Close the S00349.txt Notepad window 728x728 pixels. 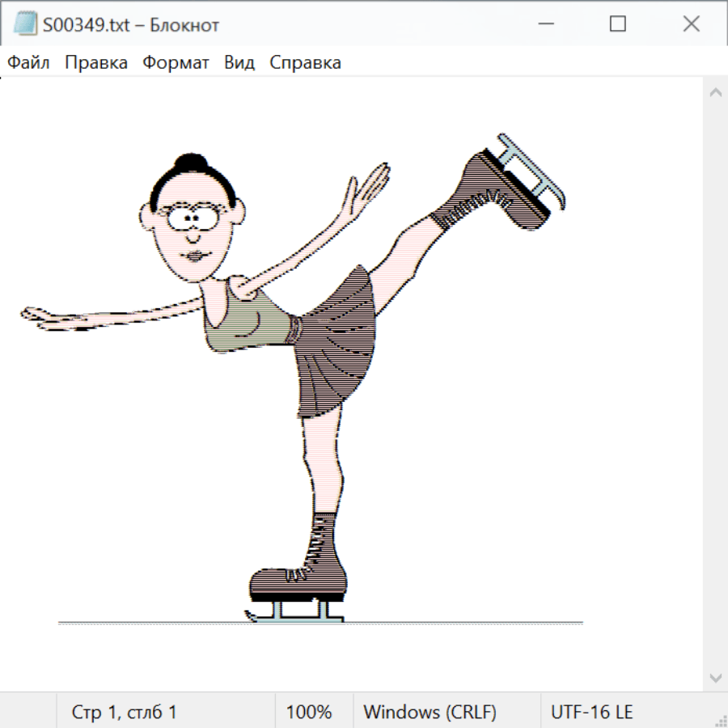(691, 24)
